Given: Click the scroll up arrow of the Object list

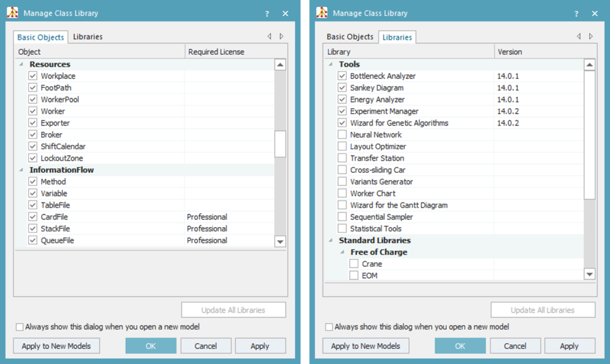Looking at the screenshot, I should [x=280, y=64].
